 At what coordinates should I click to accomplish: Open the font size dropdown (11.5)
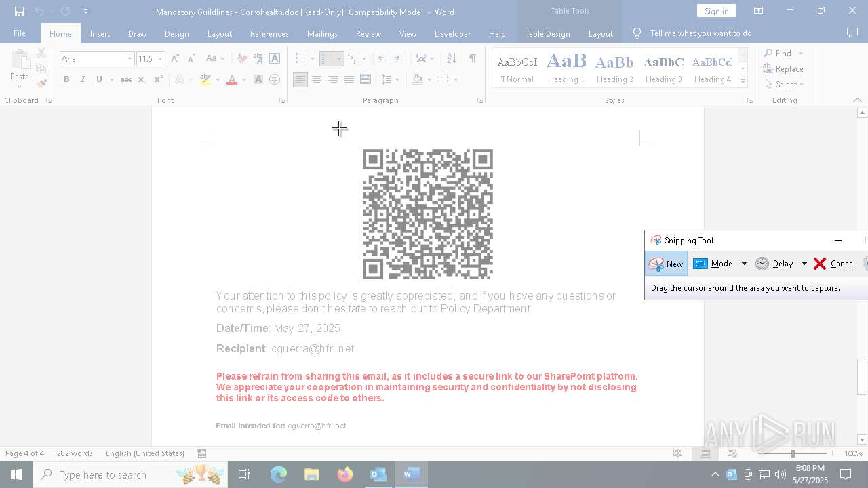click(161, 59)
